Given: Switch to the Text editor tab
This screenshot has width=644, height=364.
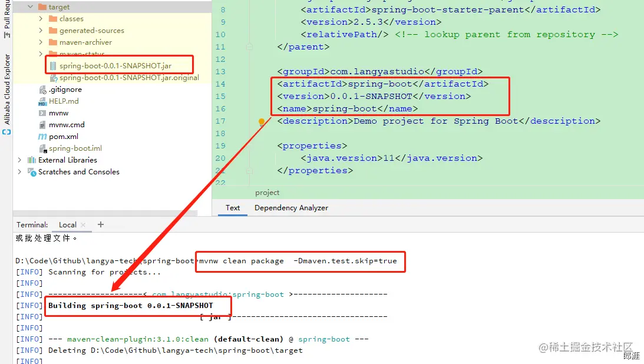Looking at the screenshot, I should 233,208.
